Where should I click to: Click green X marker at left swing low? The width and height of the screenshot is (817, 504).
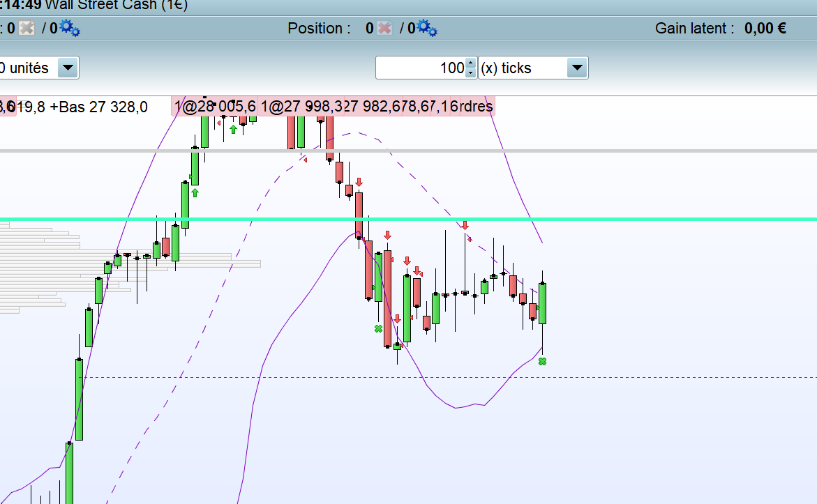[378, 328]
